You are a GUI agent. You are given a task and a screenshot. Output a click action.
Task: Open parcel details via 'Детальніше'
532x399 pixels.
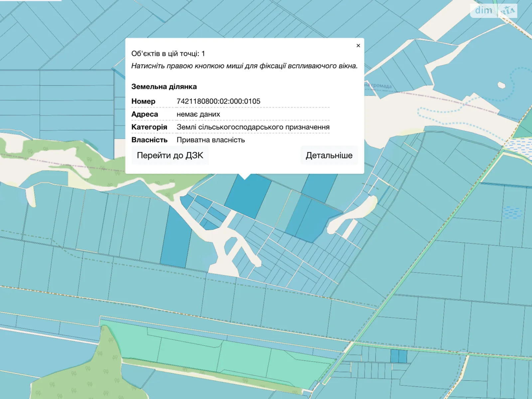point(329,155)
